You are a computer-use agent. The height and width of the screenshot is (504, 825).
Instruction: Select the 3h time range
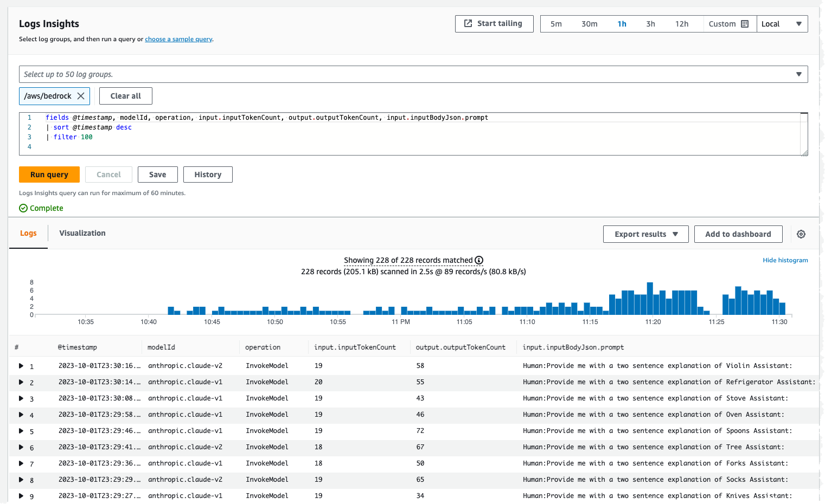click(650, 24)
